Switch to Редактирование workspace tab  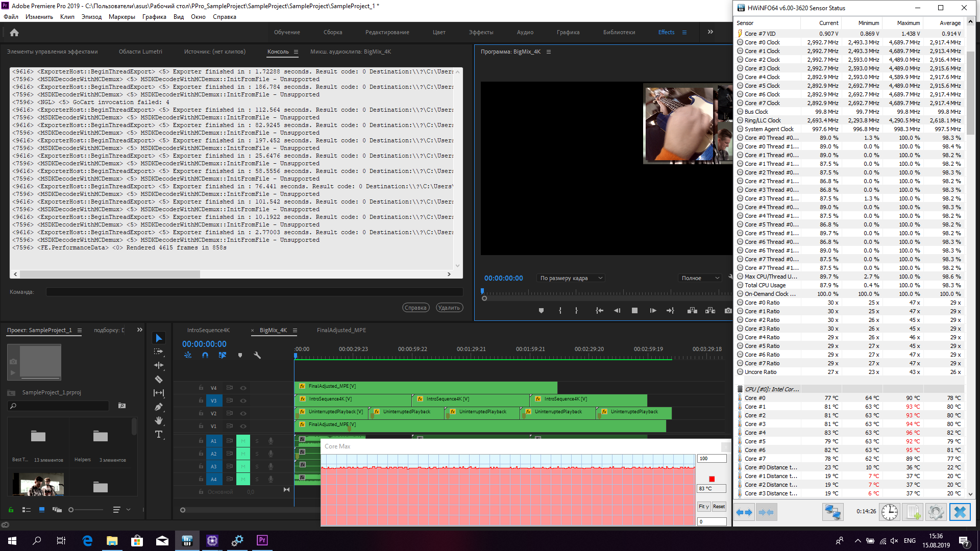[387, 32]
